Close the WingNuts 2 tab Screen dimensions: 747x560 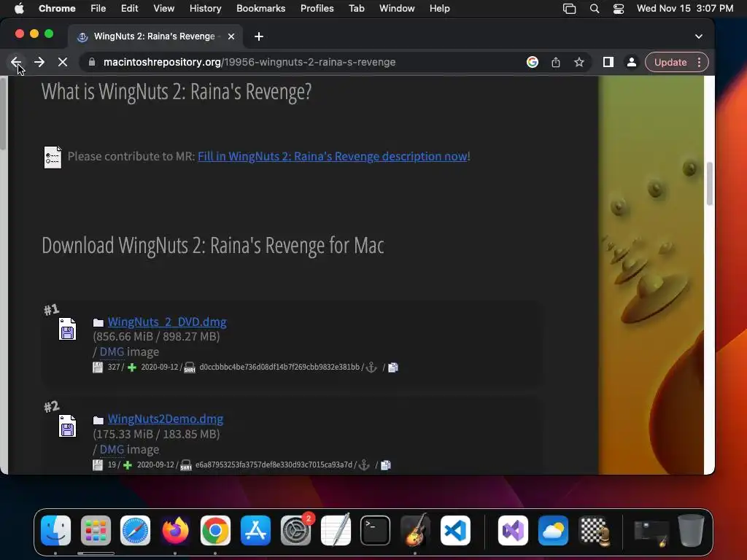(x=231, y=36)
